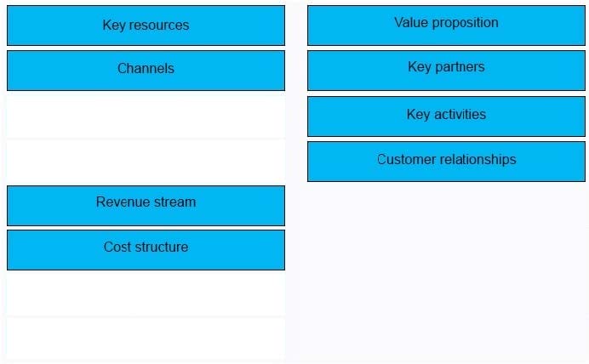Select the Cost structure tile
Image resolution: width=589 pixels, height=364 pixels.
(146, 250)
